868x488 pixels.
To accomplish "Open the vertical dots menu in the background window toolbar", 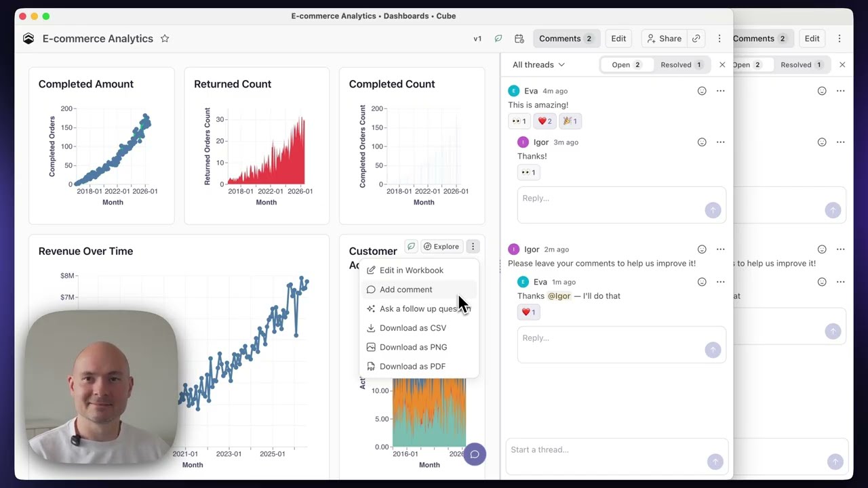I will [x=840, y=39].
